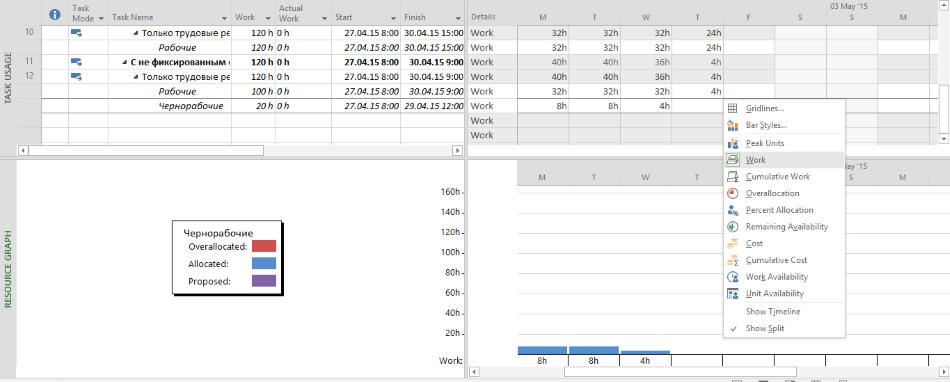Click row number 11 header
Screen dimensions: 950x382
click(30, 62)
